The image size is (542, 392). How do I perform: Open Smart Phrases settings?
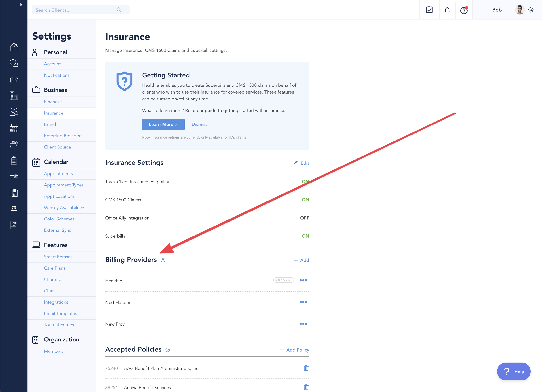[58, 257]
